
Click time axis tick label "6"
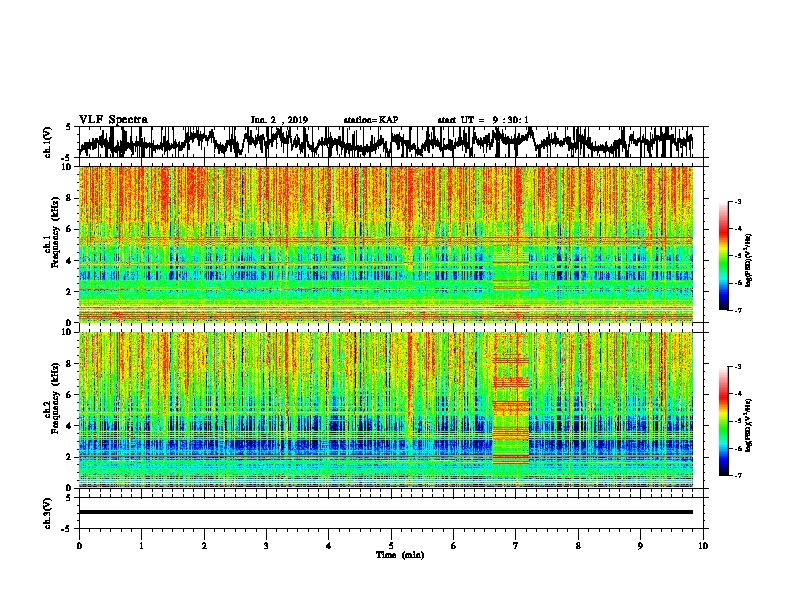pos(454,546)
